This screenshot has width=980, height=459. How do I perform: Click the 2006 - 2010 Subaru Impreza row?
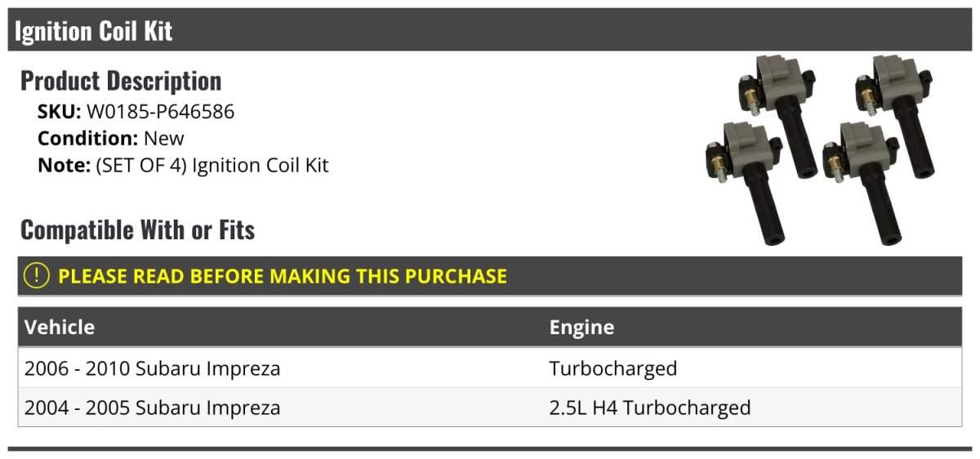tap(490, 368)
